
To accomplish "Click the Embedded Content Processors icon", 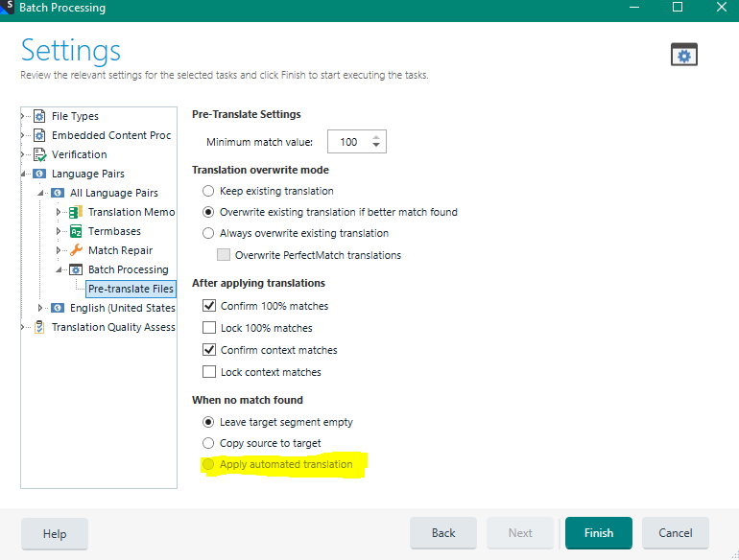I will coord(39,135).
